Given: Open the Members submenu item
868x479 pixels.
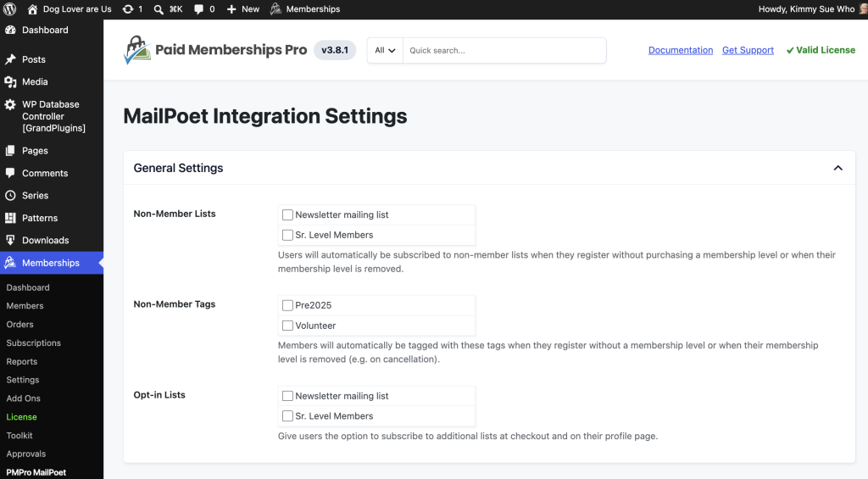Looking at the screenshot, I should coord(25,306).
